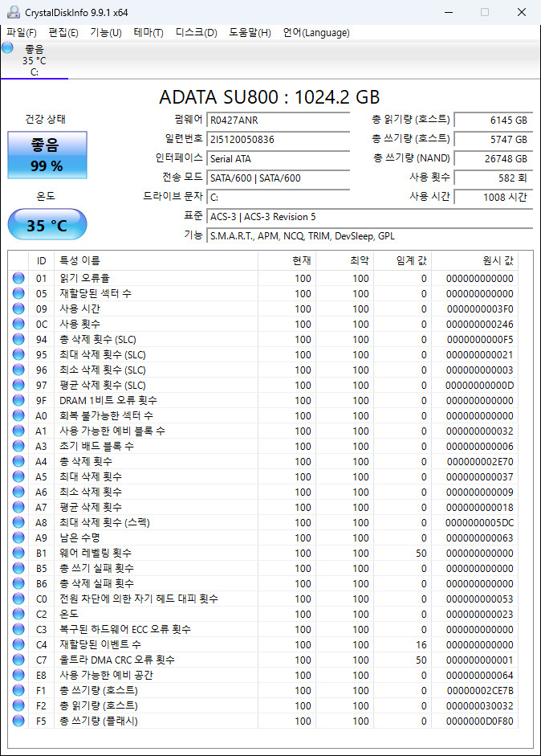Click the ID column header
Image resolution: width=541 pixels, height=756 pixels.
41,261
